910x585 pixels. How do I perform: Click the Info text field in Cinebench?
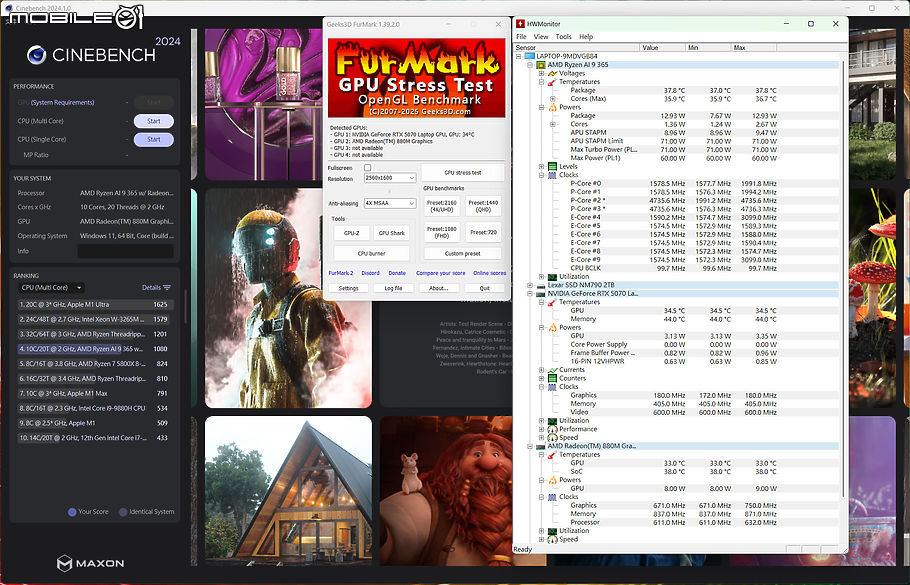(x=125, y=251)
